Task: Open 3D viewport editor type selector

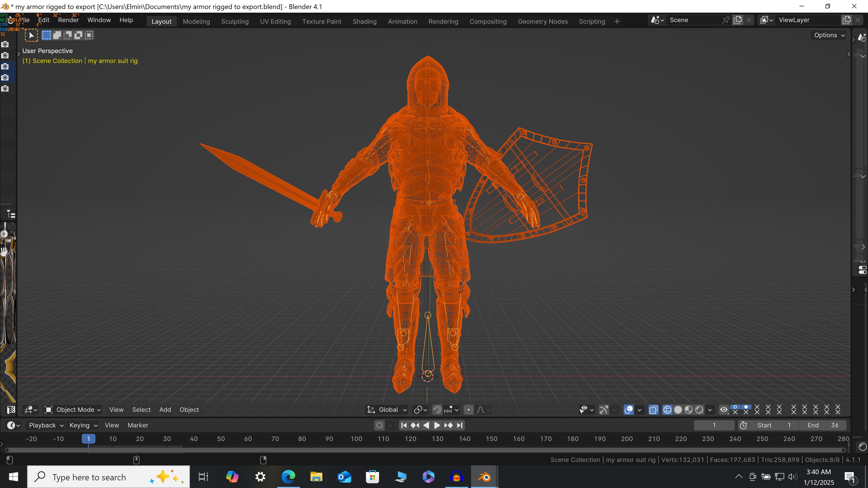Action: point(31,410)
